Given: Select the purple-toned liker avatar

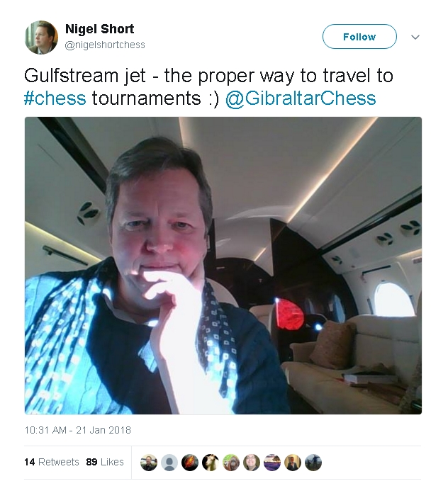Looking at the screenshot, I should 272,463.
